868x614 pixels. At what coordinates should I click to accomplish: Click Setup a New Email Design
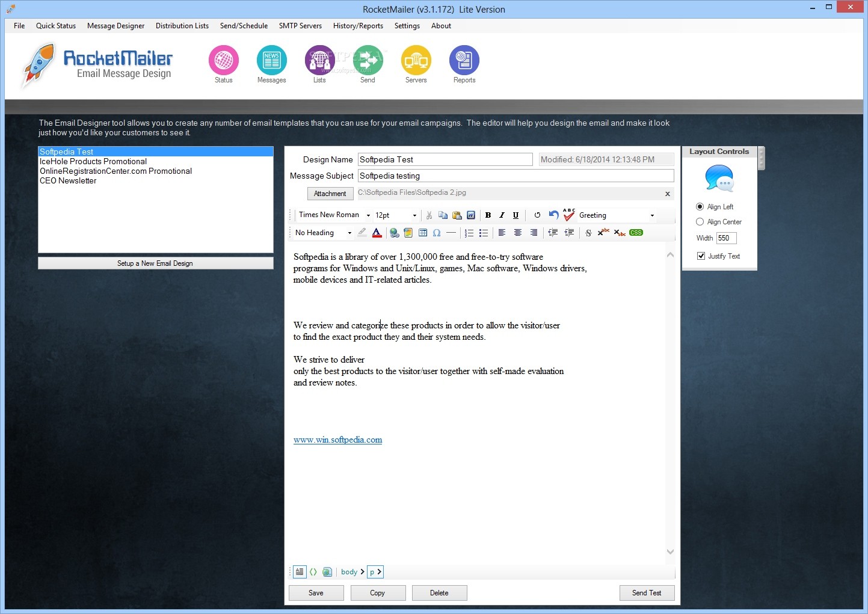tap(155, 263)
